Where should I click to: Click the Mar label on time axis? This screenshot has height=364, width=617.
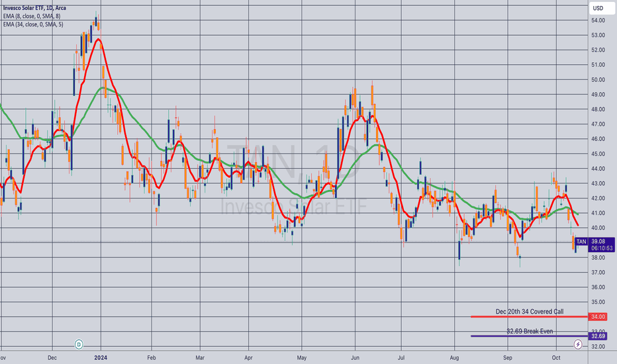click(200, 357)
